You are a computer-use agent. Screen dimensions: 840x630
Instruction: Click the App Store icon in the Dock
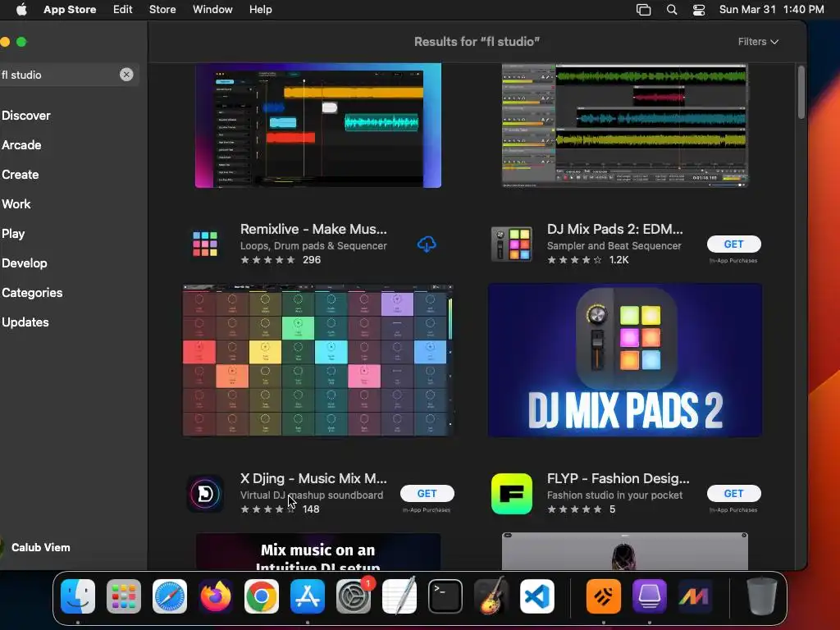(308, 596)
